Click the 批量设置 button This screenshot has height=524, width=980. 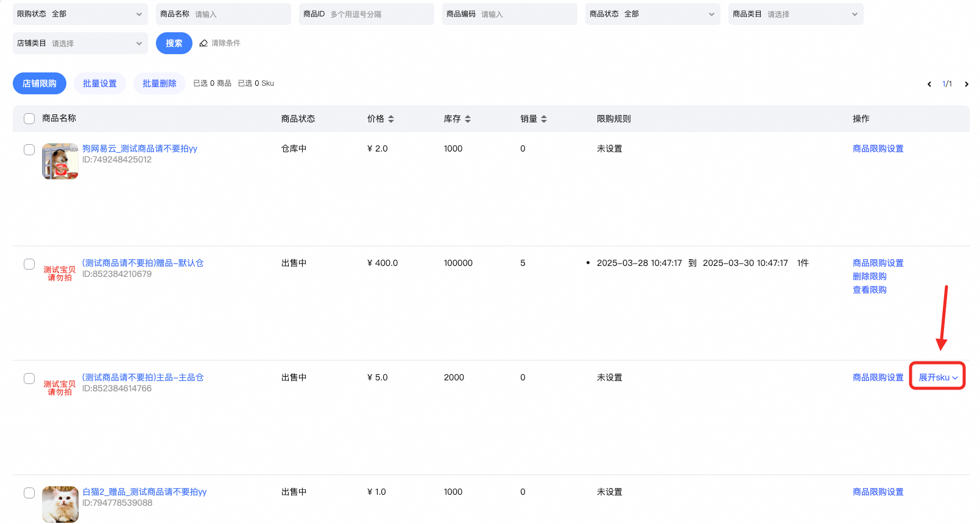coord(100,83)
